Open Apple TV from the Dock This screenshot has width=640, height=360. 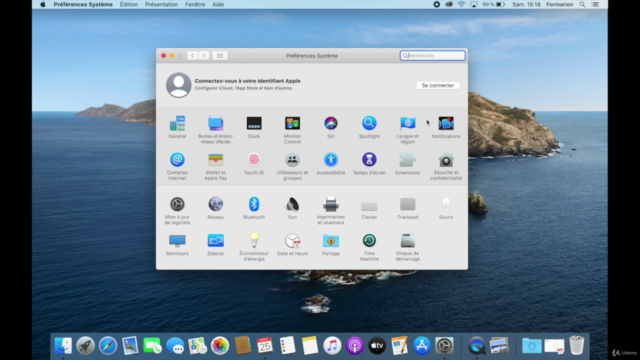click(377, 346)
